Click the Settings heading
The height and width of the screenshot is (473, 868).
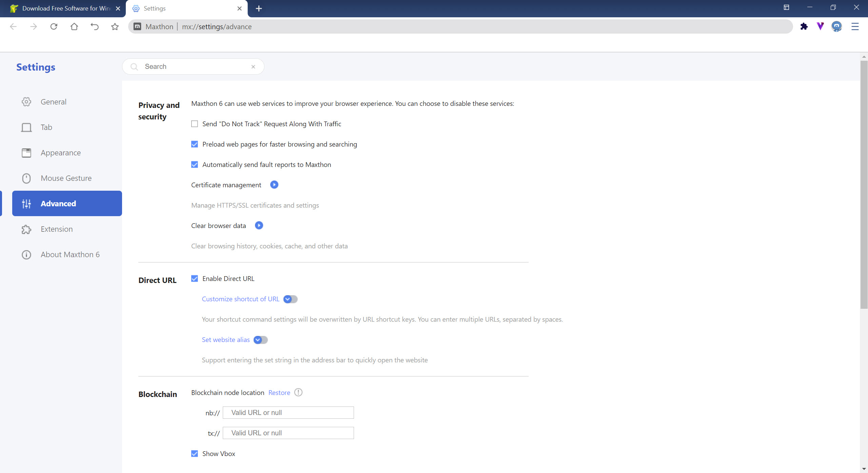pos(36,67)
